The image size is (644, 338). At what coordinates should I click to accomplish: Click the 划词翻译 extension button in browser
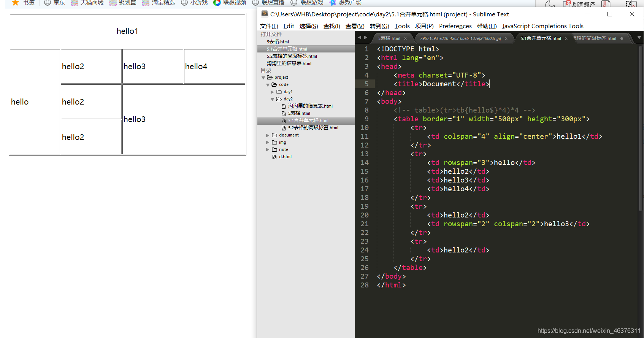579,4
